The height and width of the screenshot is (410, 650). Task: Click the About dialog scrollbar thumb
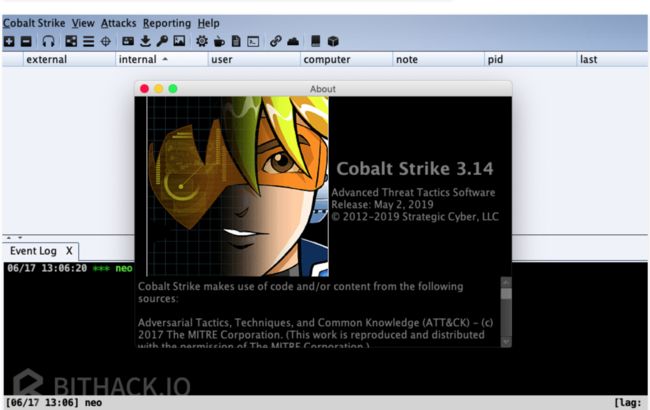tap(506, 294)
